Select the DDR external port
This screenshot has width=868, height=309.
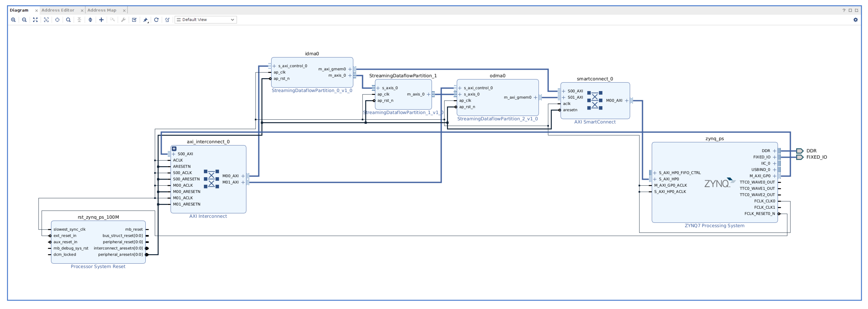click(800, 151)
